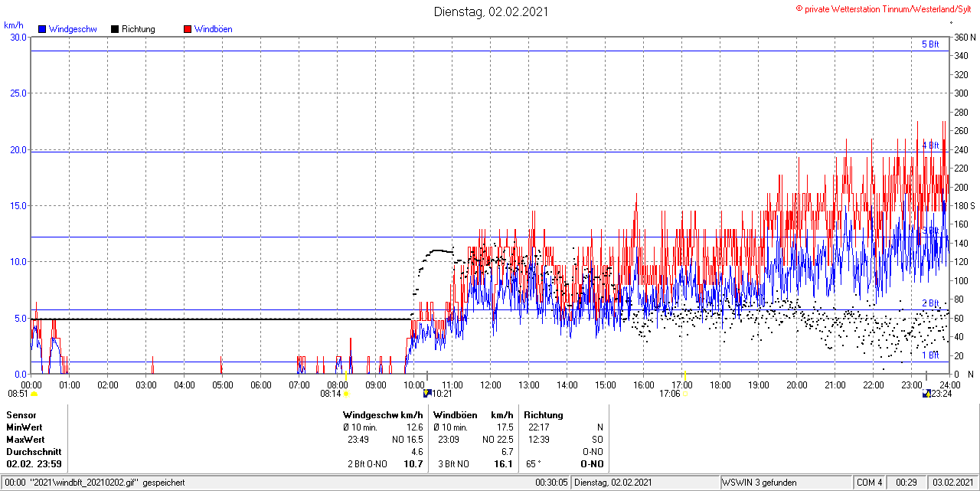The height and width of the screenshot is (491, 980).
Task: Click the 'Richtung' legend label
Action: (139, 29)
